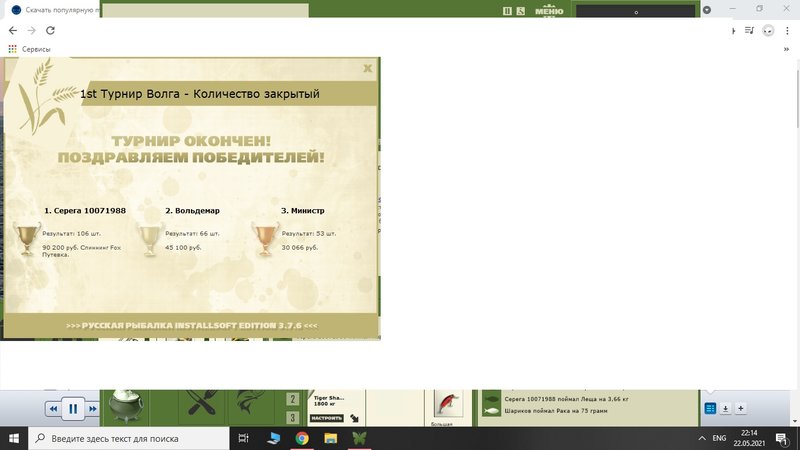Open the Chrome media control playlist icon

click(749, 31)
